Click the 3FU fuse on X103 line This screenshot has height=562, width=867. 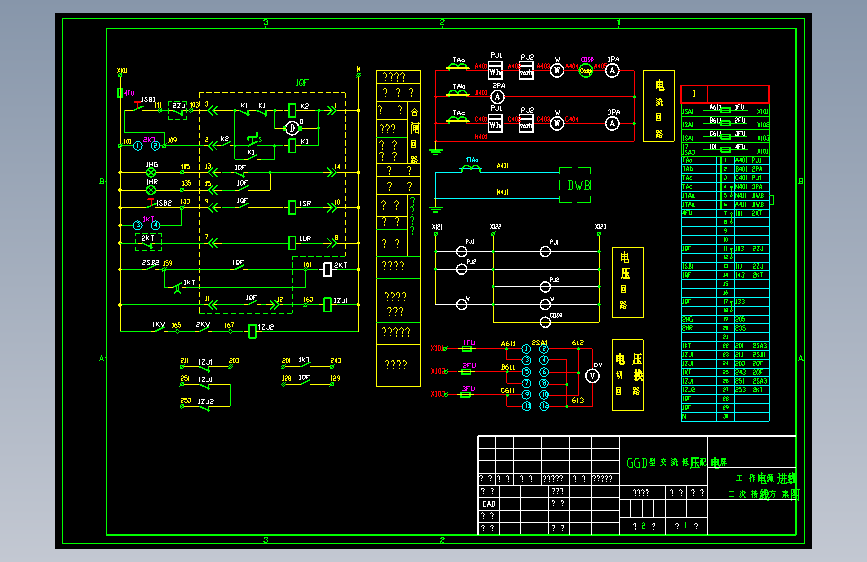(x=467, y=394)
